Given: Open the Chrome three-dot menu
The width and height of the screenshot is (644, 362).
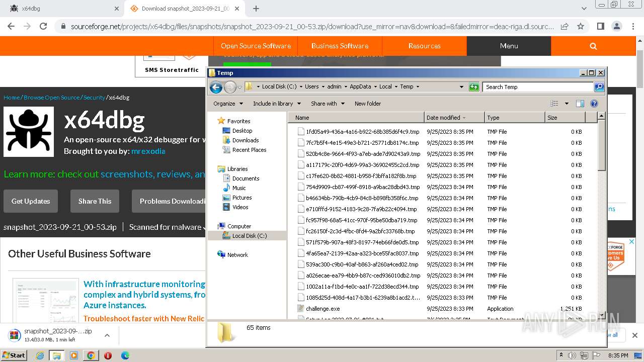Looking at the screenshot, I should 633,26.
